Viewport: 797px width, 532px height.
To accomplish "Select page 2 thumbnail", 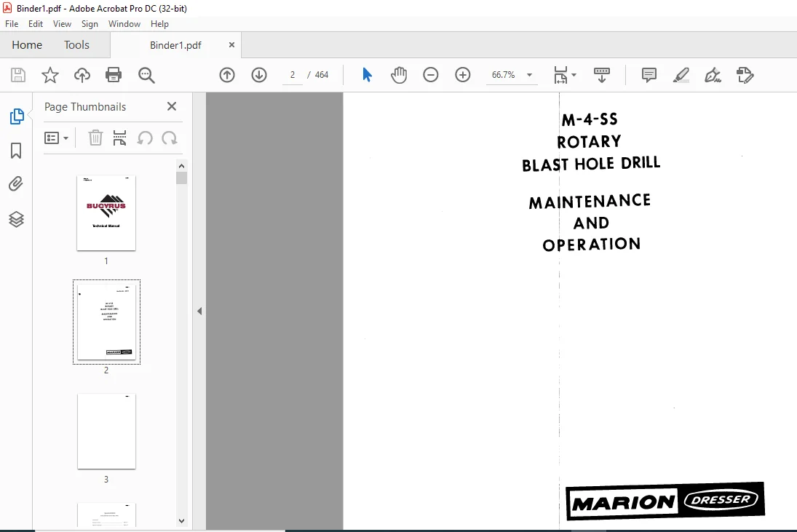I will tap(106, 322).
